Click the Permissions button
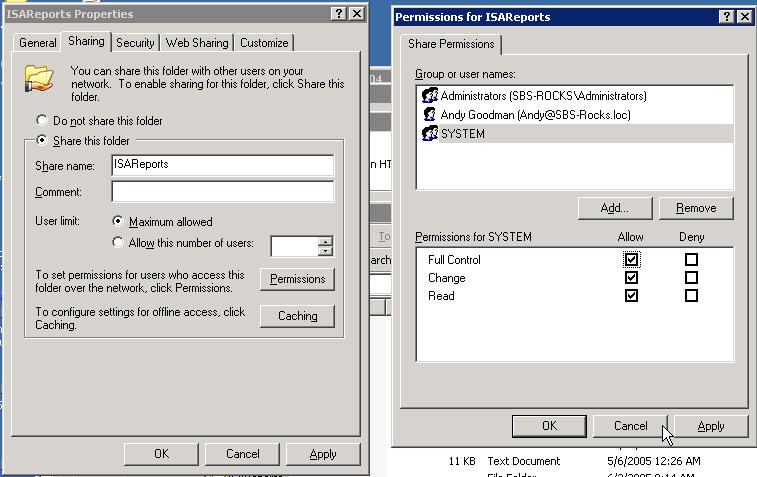Image resolution: width=757 pixels, height=477 pixels. tap(297, 279)
